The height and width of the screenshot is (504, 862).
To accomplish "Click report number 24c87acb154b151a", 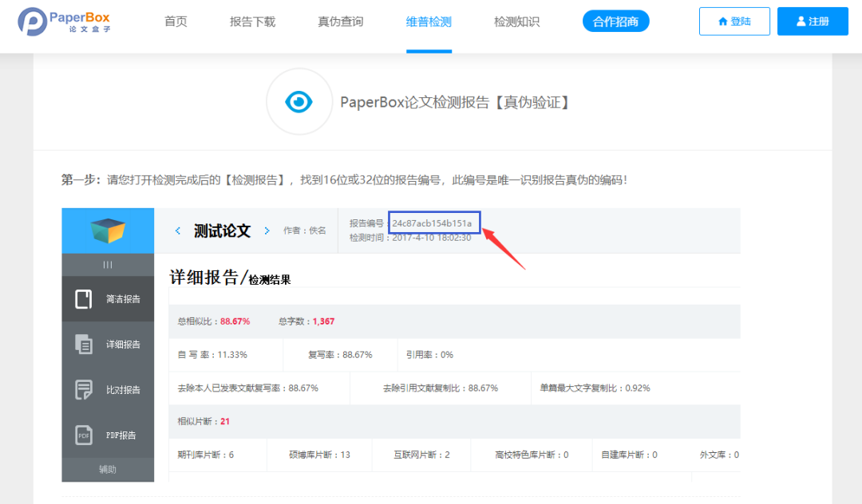I will point(432,223).
